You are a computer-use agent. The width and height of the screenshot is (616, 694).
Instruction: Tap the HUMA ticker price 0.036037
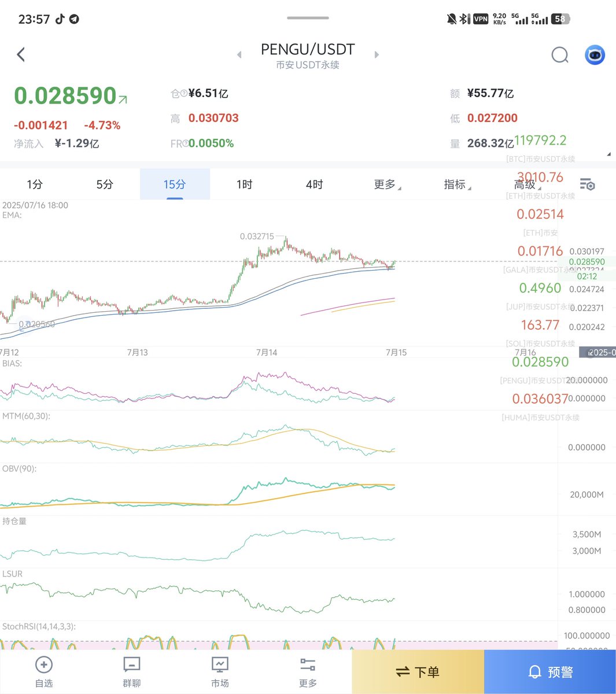(x=540, y=399)
